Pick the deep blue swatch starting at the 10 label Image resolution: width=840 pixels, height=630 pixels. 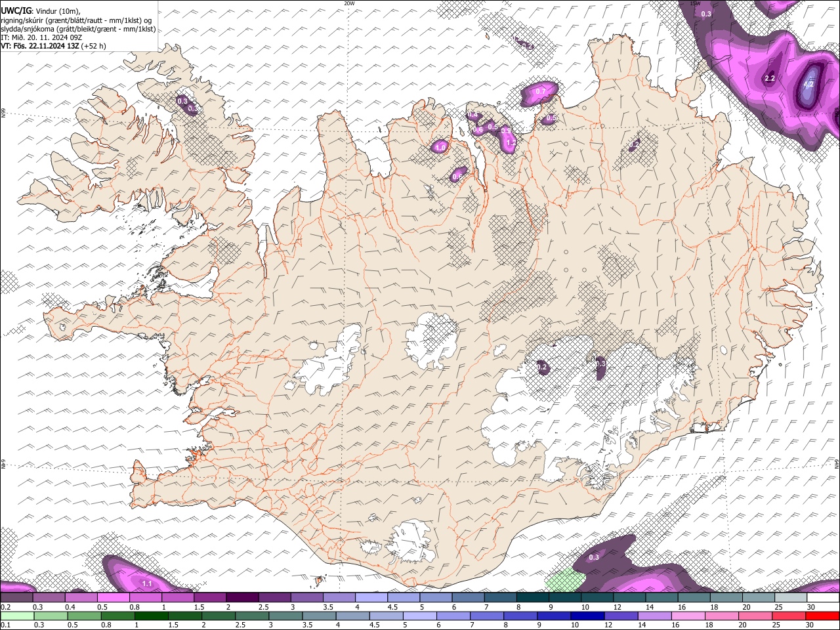point(587,616)
